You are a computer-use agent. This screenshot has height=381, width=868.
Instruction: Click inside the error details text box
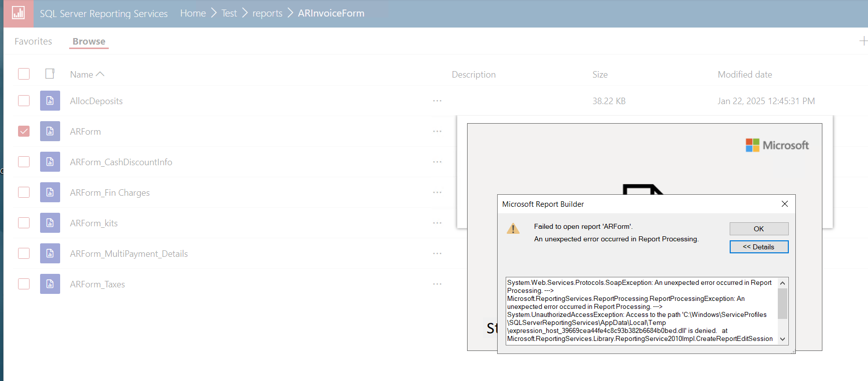point(641,310)
